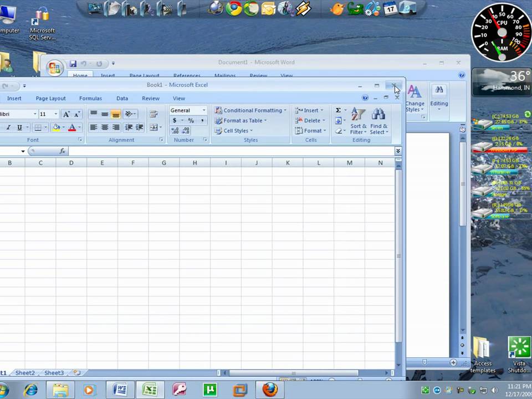Click Decrease Font Size in Excel
This screenshot has height=399, width=532.
tap(77, 114)
